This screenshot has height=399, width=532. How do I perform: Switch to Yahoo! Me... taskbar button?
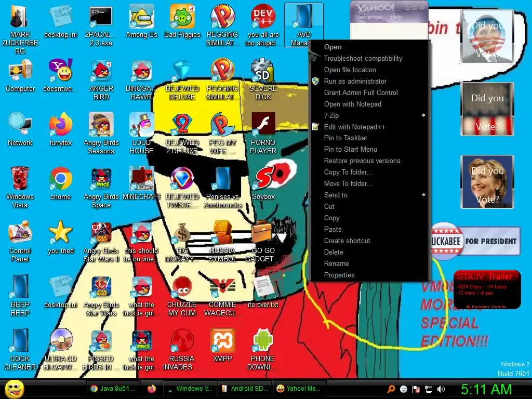pos(300,389)
